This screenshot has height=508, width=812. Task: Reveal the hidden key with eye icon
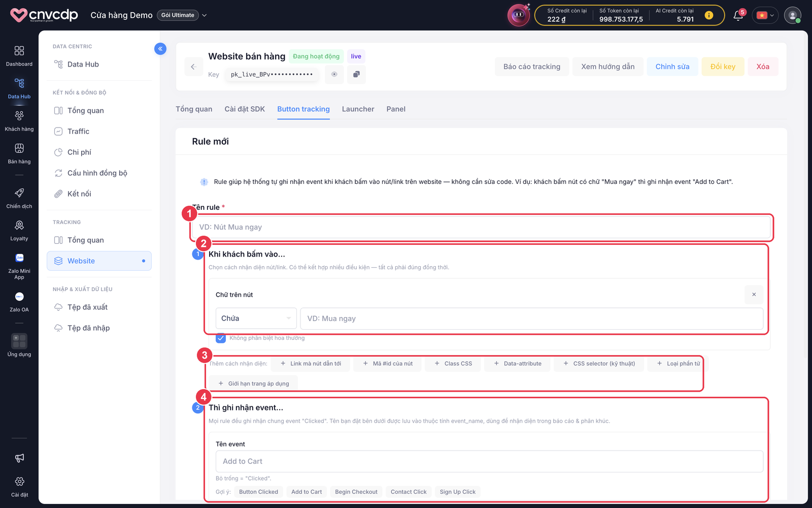[334, 74]
